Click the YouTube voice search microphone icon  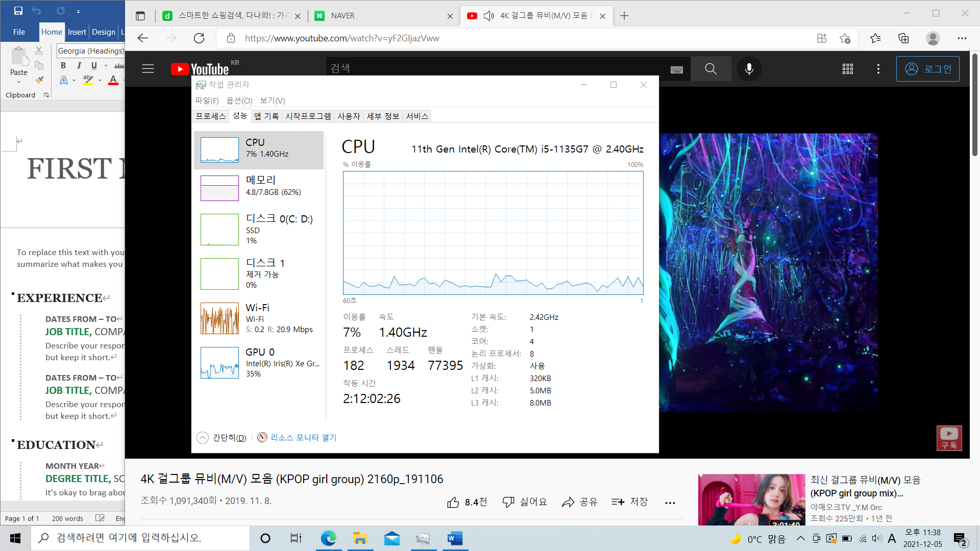[x=749, y=69]
